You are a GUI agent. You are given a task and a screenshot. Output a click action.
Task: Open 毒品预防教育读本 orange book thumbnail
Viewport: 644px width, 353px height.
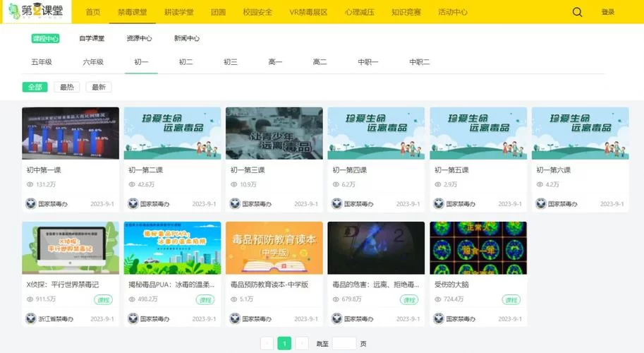[274, 248]
